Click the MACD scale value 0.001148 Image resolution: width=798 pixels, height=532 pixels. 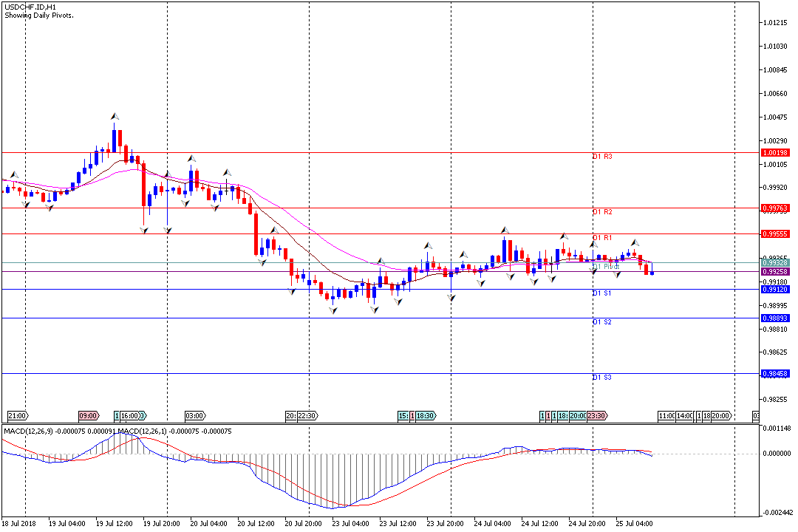point(777,428)
